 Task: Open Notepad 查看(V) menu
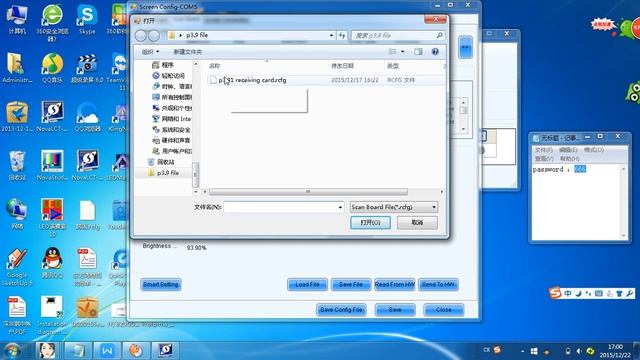point(544,158)
